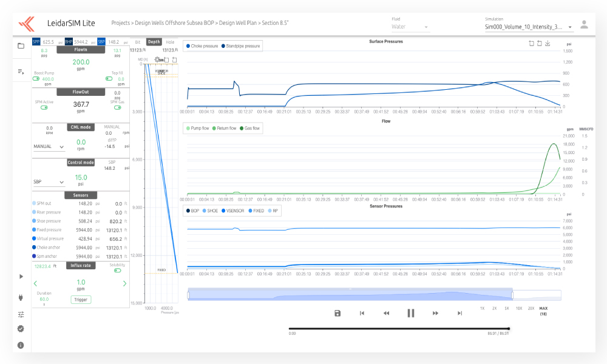607x364 pixels.
Task: Toggle the Solubility switch
Action: (x=117, y=271)
